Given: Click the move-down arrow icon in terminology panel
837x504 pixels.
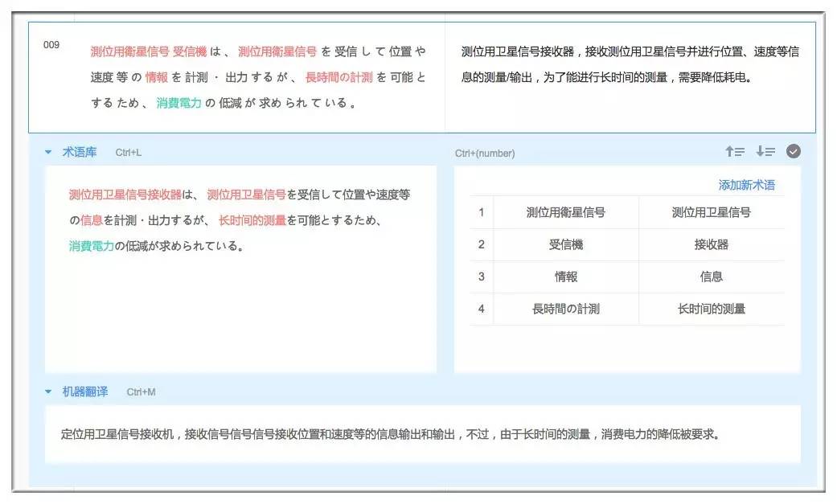Looking at the screenshot, I should tap(765, 152).
